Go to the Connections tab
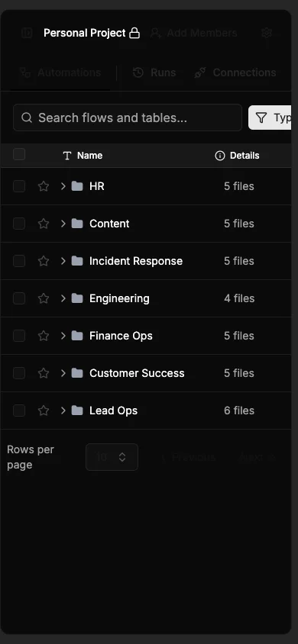 [235, 72]
